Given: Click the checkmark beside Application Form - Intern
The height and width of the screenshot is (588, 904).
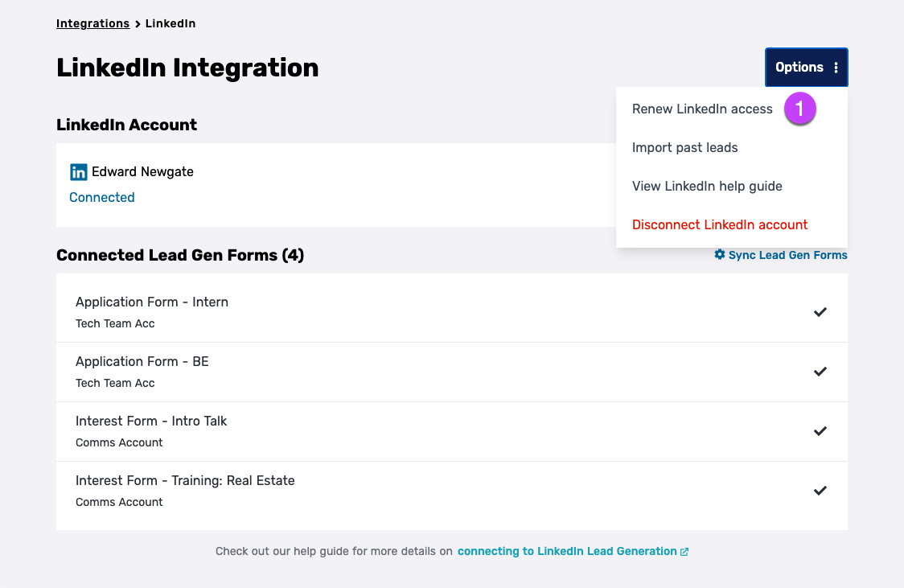Looking at the screenshot, I should click(x=820, y=312).
